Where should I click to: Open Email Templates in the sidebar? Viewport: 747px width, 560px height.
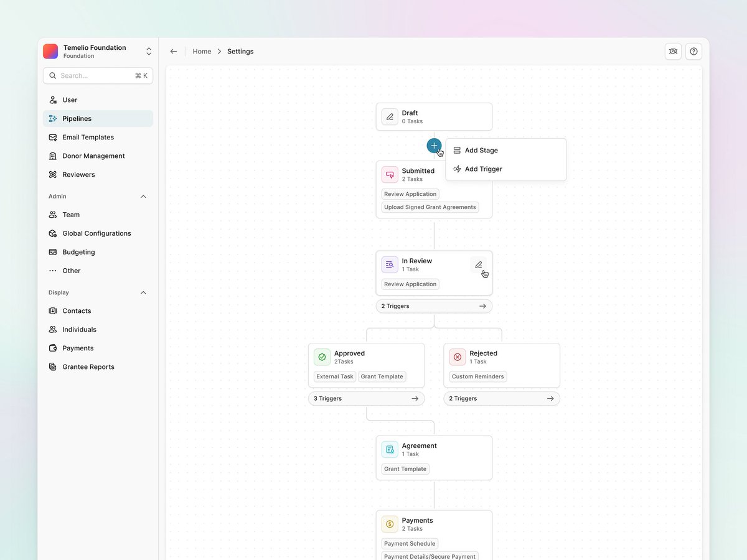click(98, 137)
